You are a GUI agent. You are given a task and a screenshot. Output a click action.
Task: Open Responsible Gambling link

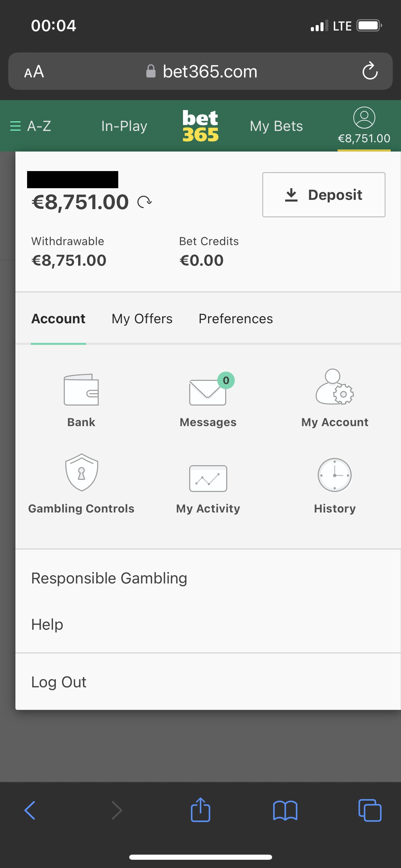109,578
